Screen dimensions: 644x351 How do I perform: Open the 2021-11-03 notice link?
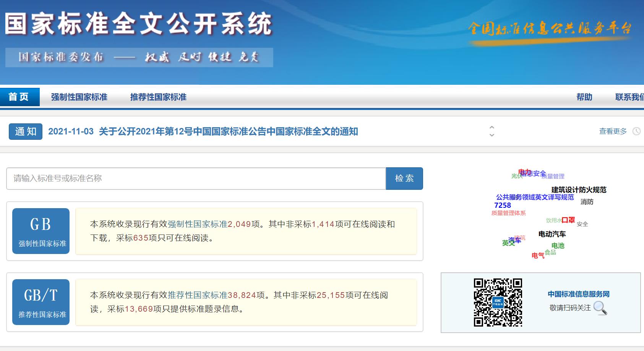pos(203,131)
